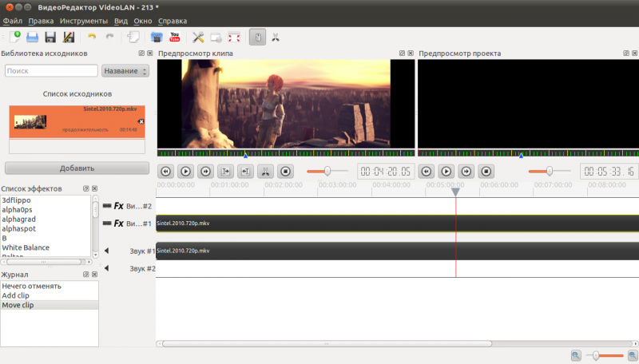This screenshot has width=639, height=364.
Task: Import media using the page-with-arrow icon
Action: [x=133, y=37]
